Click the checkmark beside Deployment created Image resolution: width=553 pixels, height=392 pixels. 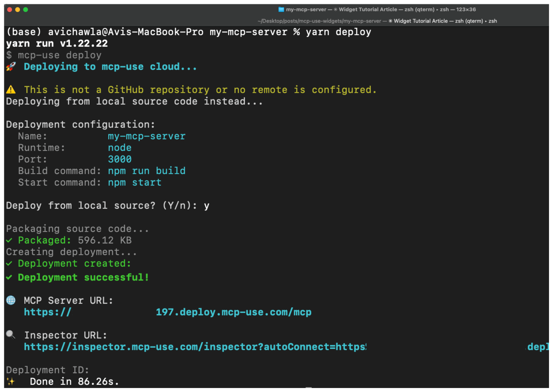[x=9, y=263]
